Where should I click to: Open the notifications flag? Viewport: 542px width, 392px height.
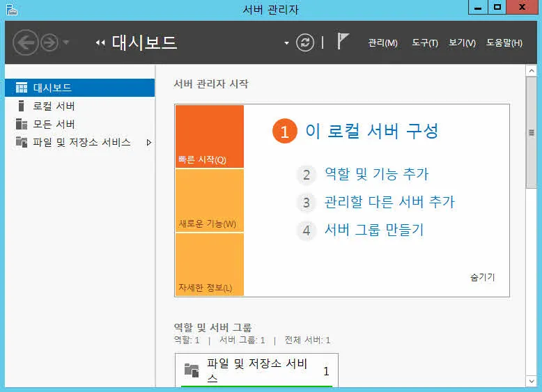tap(343, 41)
